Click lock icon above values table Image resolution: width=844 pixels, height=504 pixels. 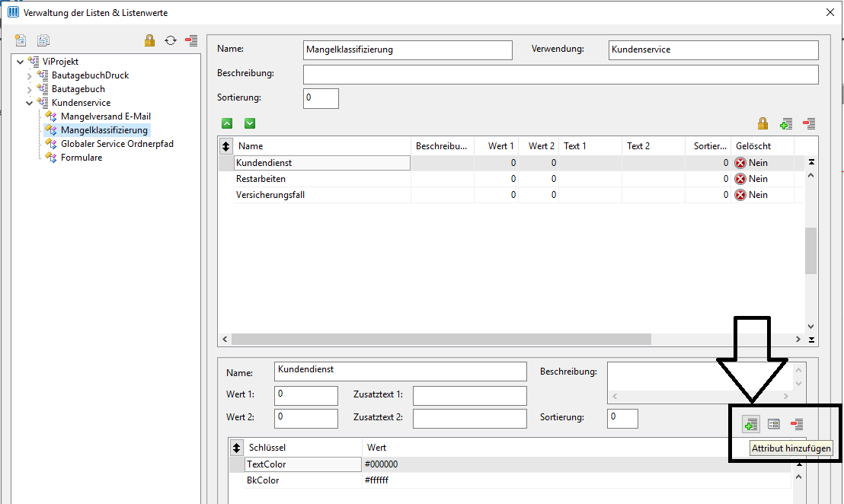pyautogui.click(x=762, y=123)
